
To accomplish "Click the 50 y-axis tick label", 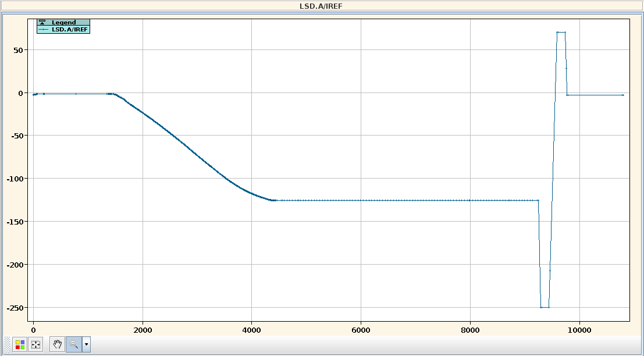I will (x=19, y=50).
